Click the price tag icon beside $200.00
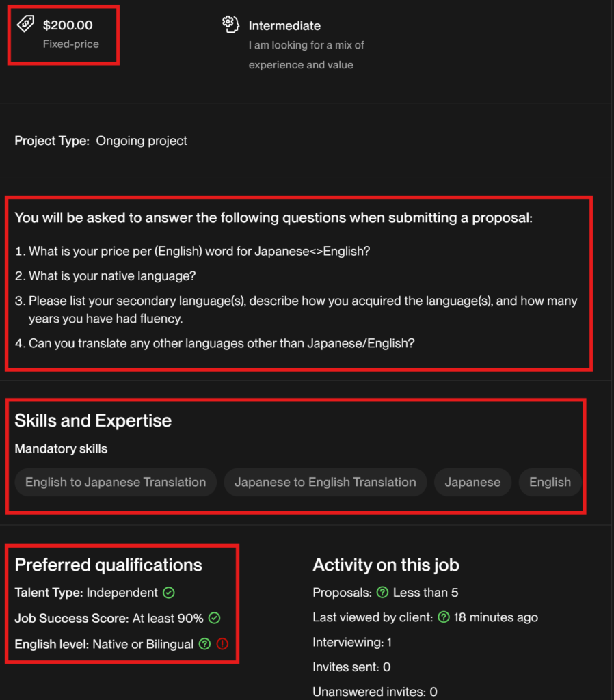 [x=25, y=25]
